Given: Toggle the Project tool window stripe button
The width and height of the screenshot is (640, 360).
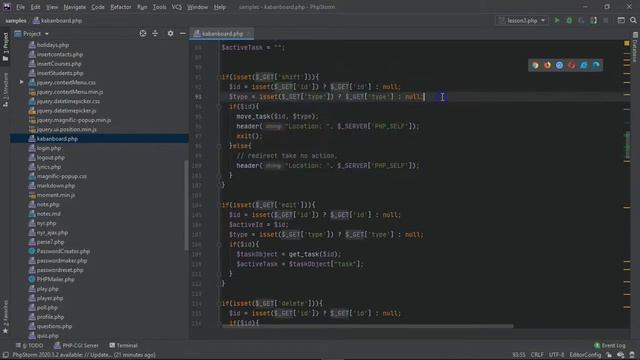Looking at the screenshot, I should [x=5, y=47].
